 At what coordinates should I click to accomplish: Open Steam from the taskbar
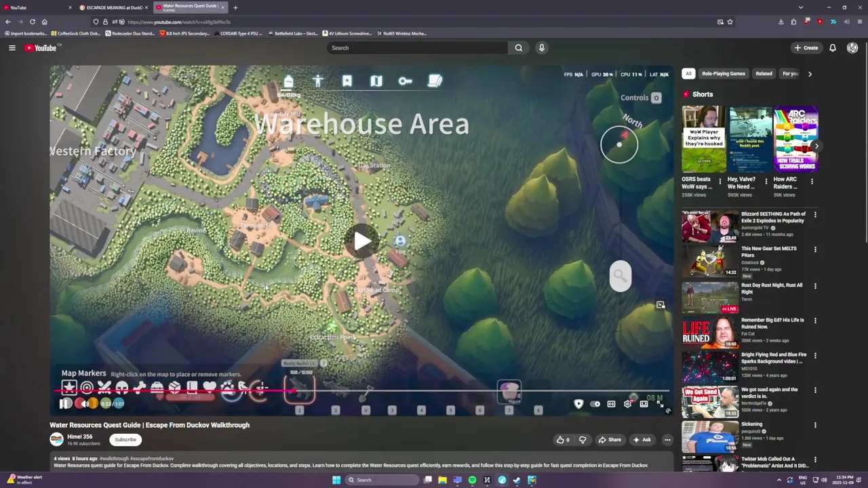(517, 480)
